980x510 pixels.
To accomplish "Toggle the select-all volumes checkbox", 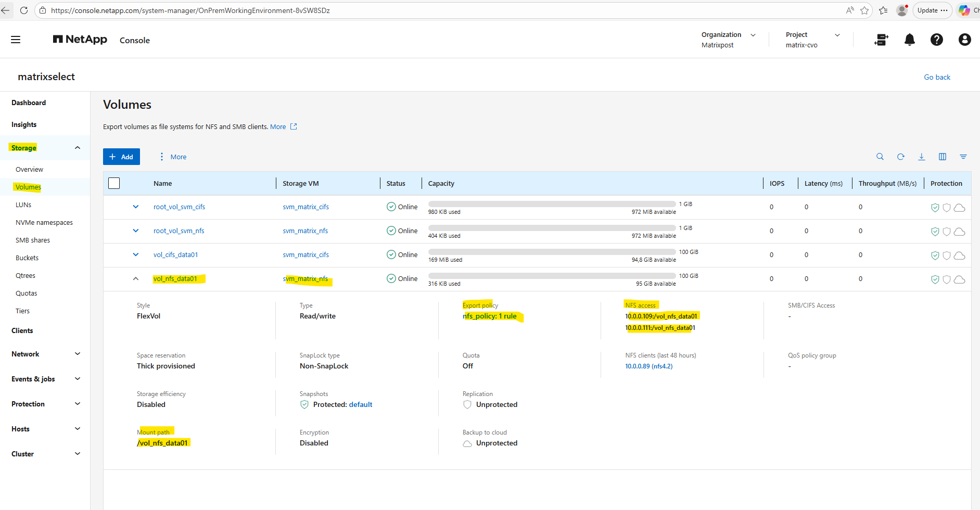I will 114,183.
